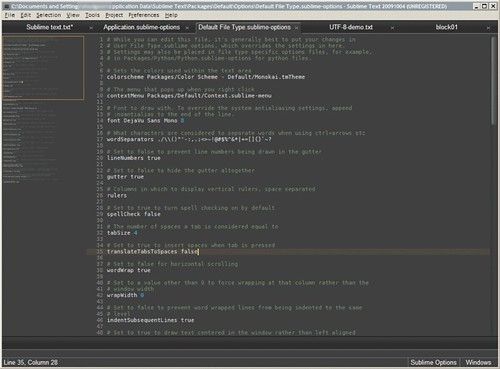Open the File menu
The image size is (500, 369).
click(10, 15)
